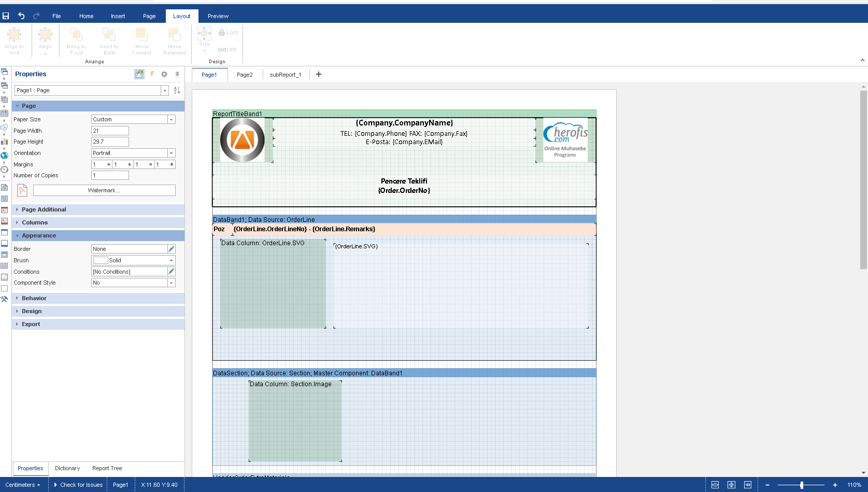
Task: Add a new page with plus button
Action: pos(319,74)
